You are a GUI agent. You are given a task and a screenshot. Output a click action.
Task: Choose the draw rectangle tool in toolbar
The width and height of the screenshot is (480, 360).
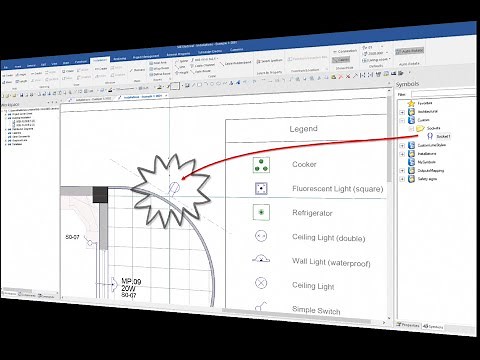pyautogui.click(x=199, y=85)
